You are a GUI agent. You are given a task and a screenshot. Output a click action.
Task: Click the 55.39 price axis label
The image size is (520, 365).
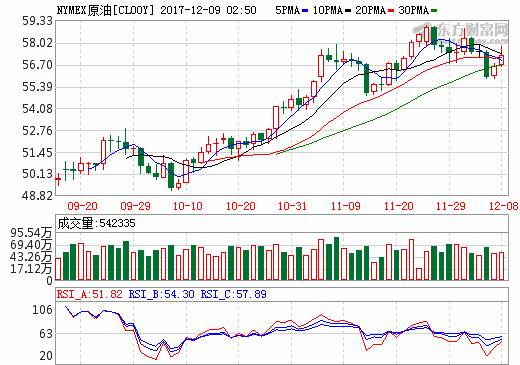pos(37,87)
